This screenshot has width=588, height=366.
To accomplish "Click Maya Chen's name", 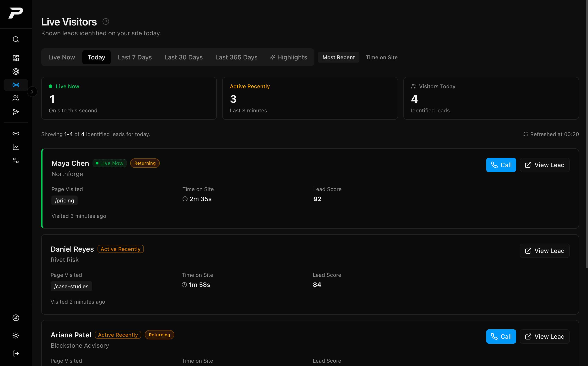I will pyautogui.click(x=70, y=163).
